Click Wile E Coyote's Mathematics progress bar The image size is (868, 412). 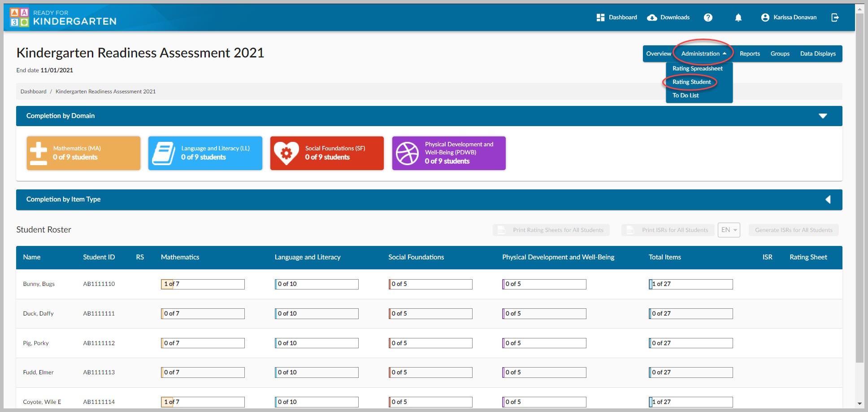point(203,402)
